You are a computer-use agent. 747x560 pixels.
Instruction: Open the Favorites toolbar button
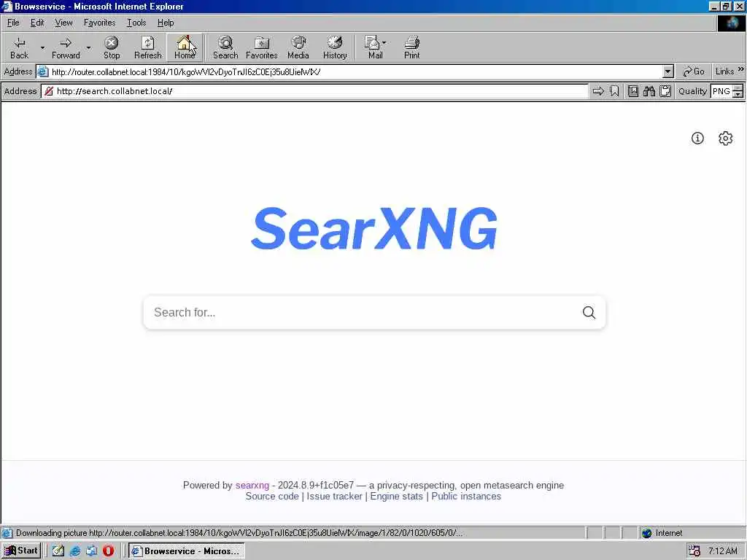[262, 47]
